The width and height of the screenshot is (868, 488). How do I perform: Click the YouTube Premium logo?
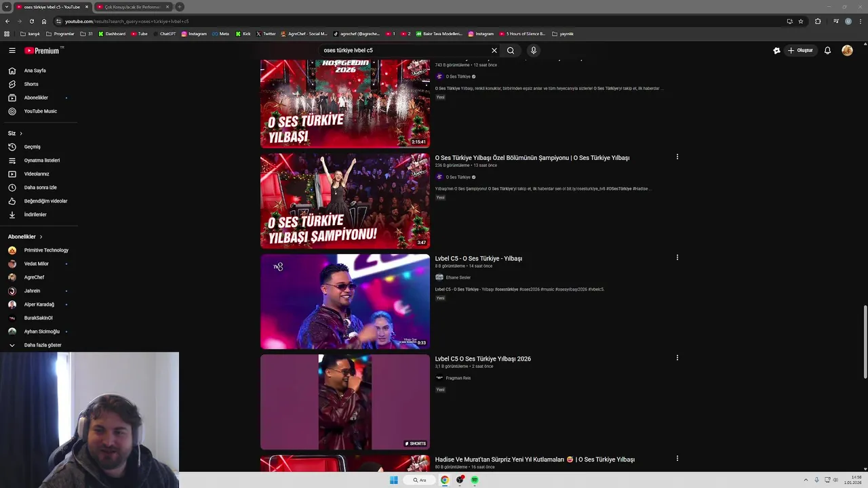[x=42, y=50]
